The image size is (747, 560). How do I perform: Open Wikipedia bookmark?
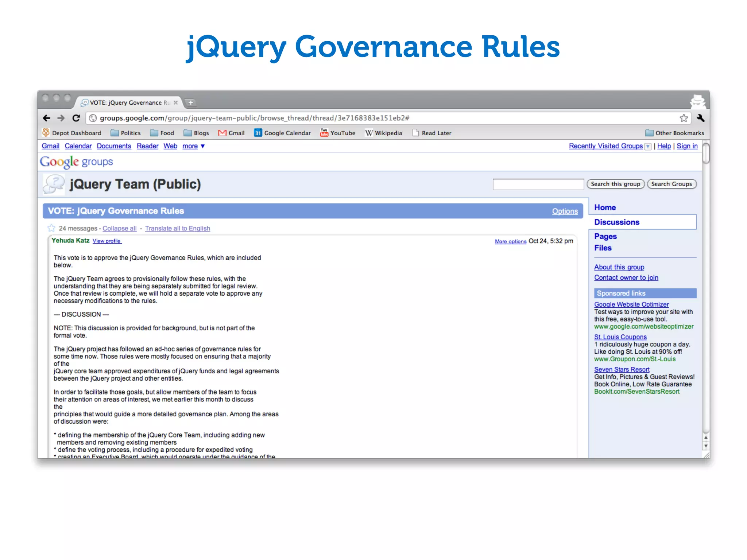coord(383,133)
